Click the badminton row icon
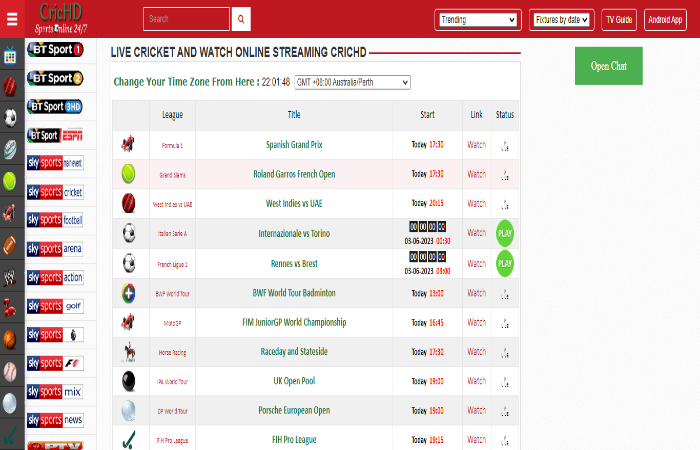Viewport: 700px width, 450px height. tap(129, 293)
